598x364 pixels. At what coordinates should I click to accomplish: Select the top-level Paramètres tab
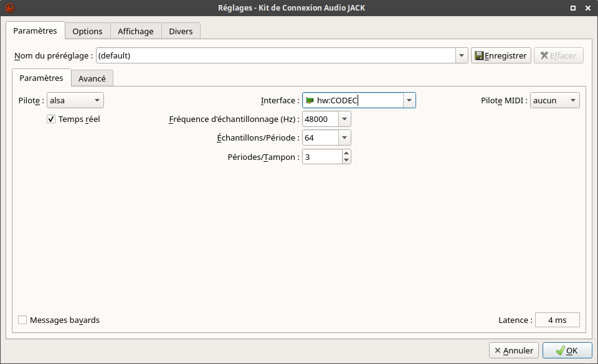[x=35, y=30]
